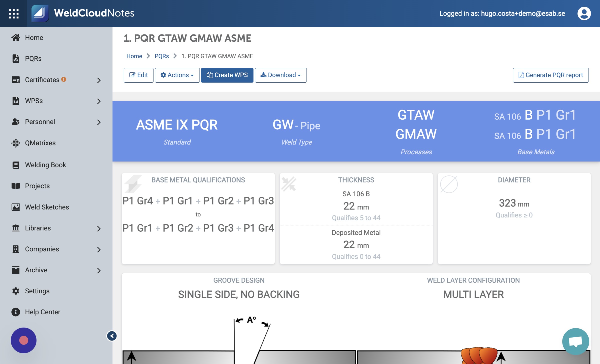Click the Help Center info icon
This screenshot has height=364, width=600.
point(15,312)
